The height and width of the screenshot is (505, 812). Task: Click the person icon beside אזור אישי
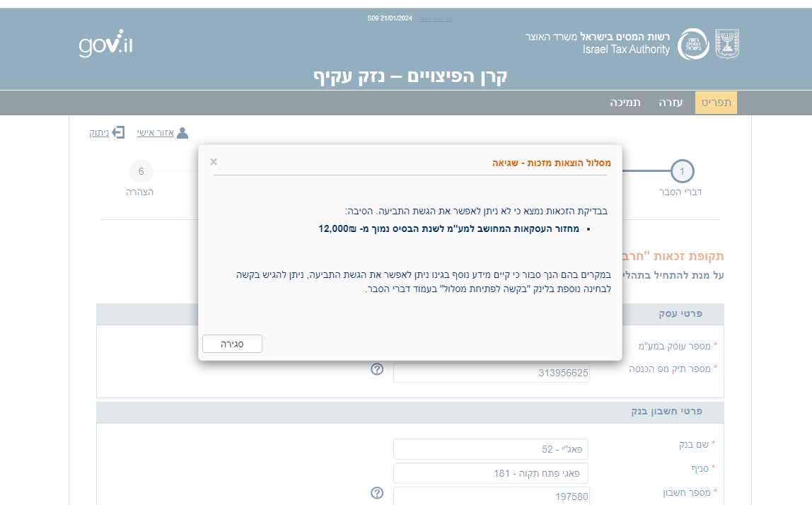(182, 132)
